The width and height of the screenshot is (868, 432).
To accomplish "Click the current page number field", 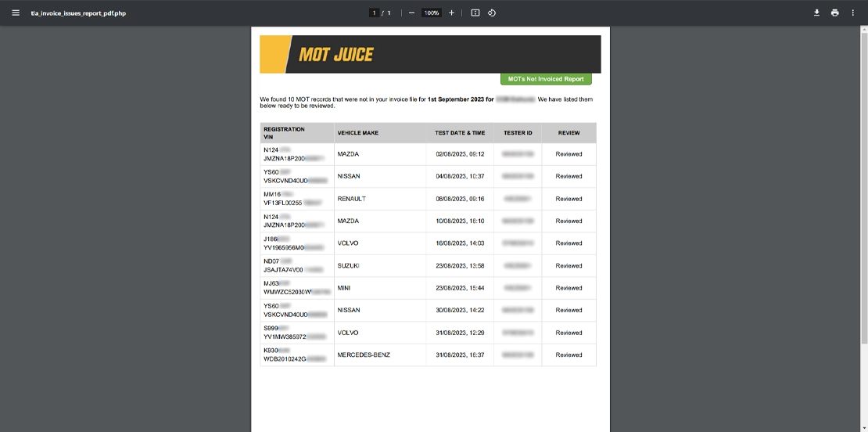I will pyautogui.click(x=375, y=13).
